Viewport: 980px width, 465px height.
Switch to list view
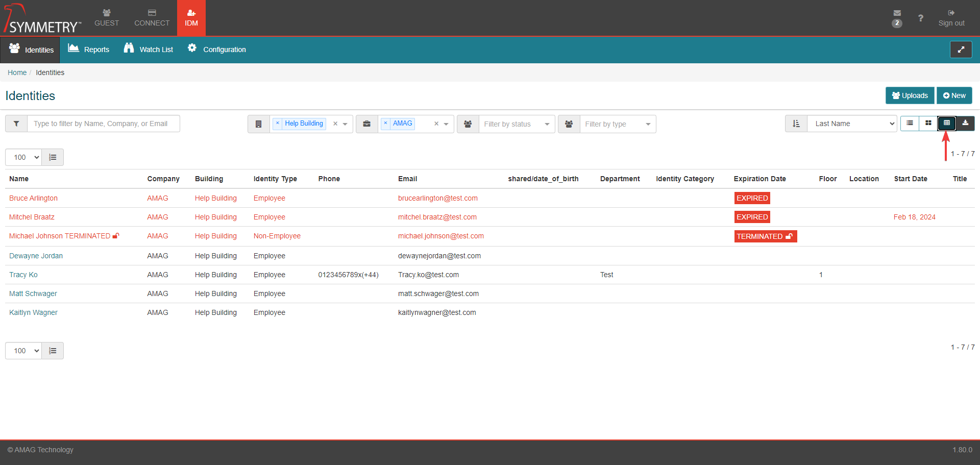coord(910,123)
